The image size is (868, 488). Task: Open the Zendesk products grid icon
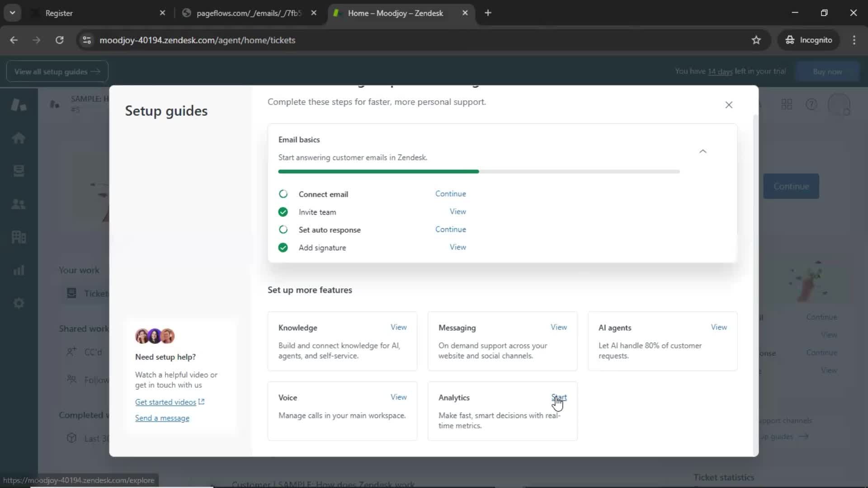[787, 105]
